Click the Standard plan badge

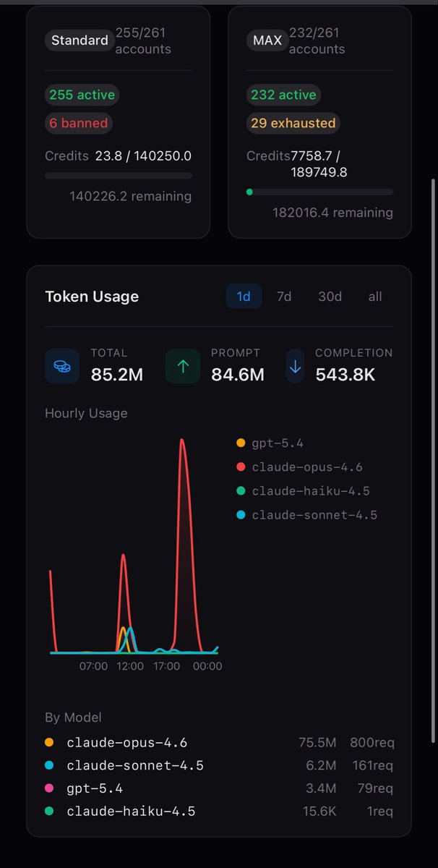(80, 41)
